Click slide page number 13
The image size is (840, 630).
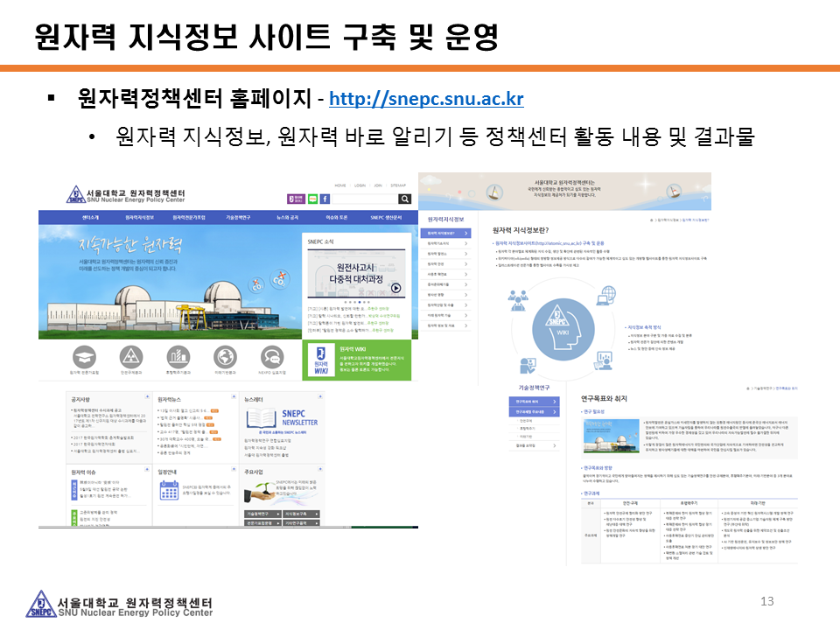point(767,602)
